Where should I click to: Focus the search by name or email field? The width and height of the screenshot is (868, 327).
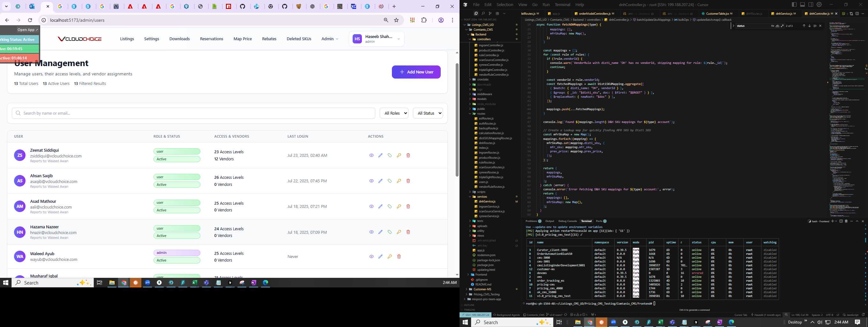click(193, 113)
